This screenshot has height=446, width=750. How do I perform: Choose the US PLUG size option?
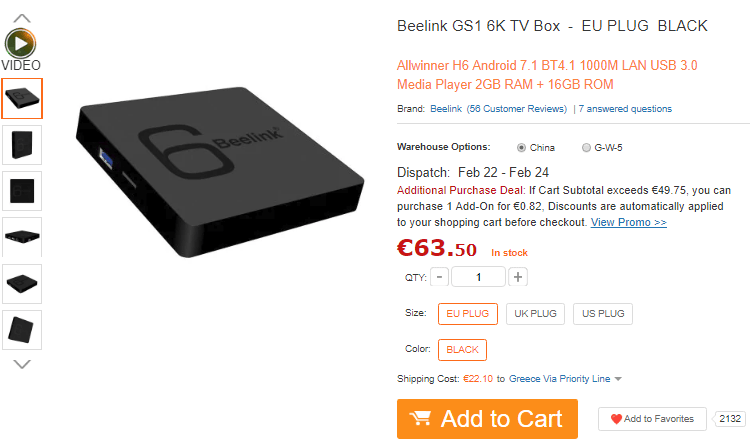603,314
